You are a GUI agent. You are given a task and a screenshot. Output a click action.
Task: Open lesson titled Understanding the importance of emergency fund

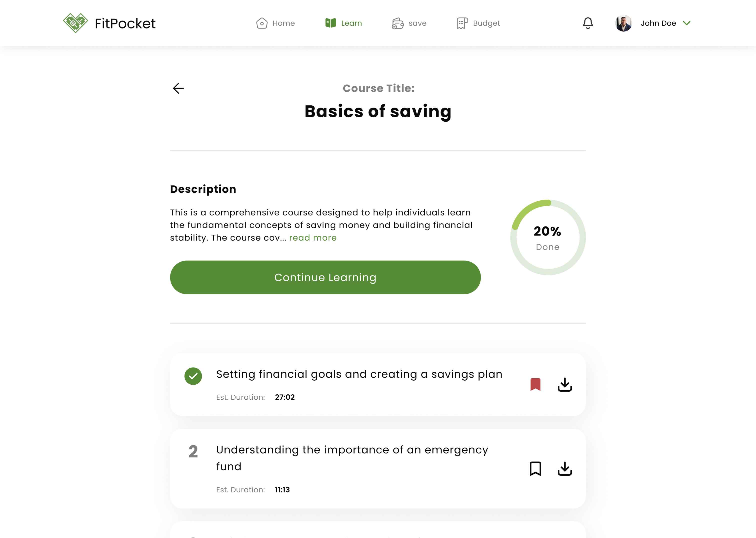352,458
